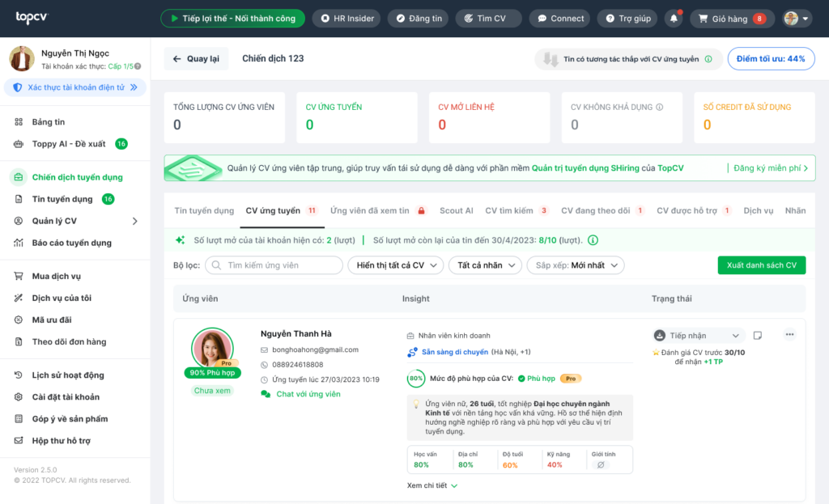Open the Hiển thị tất cả CV dropdown

pyautogui.click(x=396, y=265)
